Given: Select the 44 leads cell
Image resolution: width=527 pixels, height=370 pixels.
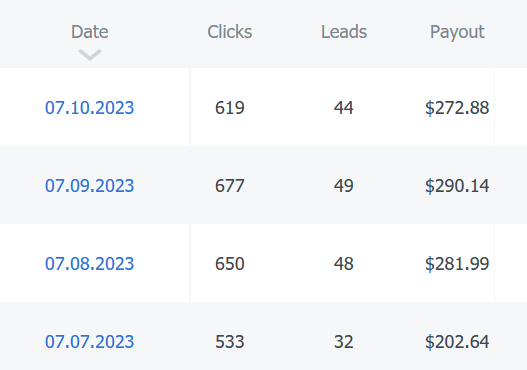Looking at the screenshot, I should pos(343,108).
